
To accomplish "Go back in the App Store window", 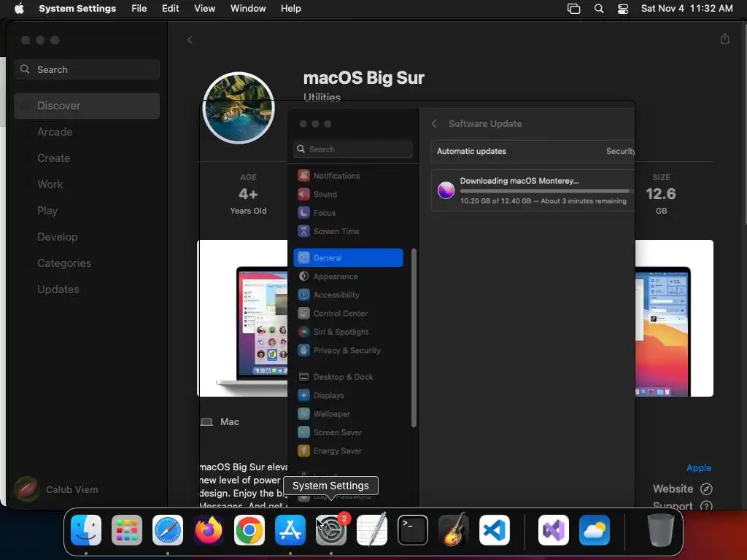I will 190,39.
